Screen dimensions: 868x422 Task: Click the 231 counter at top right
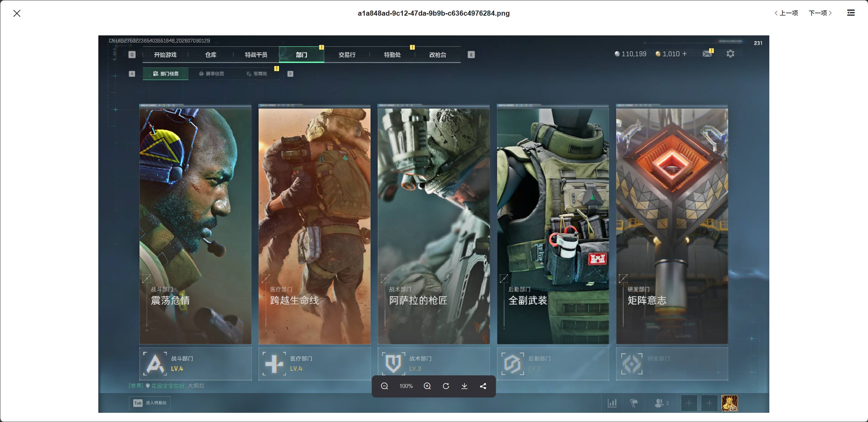click(x=758, y=43)
